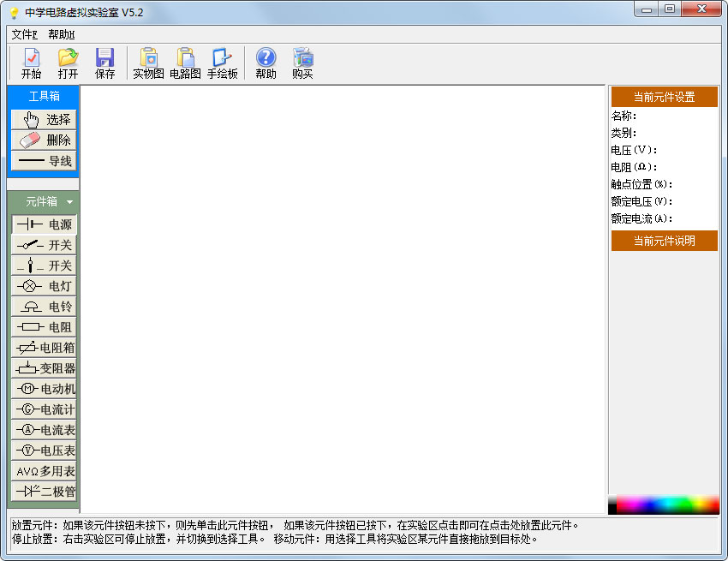Pick the 导线 wire tool
728x561 pixels.
(44, 161)
